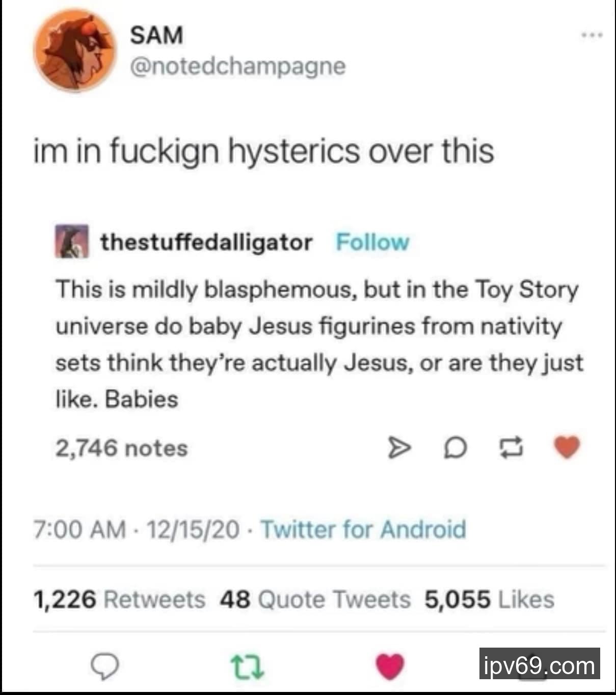
Task: Click the SAM display name
Action: (156, 35)
